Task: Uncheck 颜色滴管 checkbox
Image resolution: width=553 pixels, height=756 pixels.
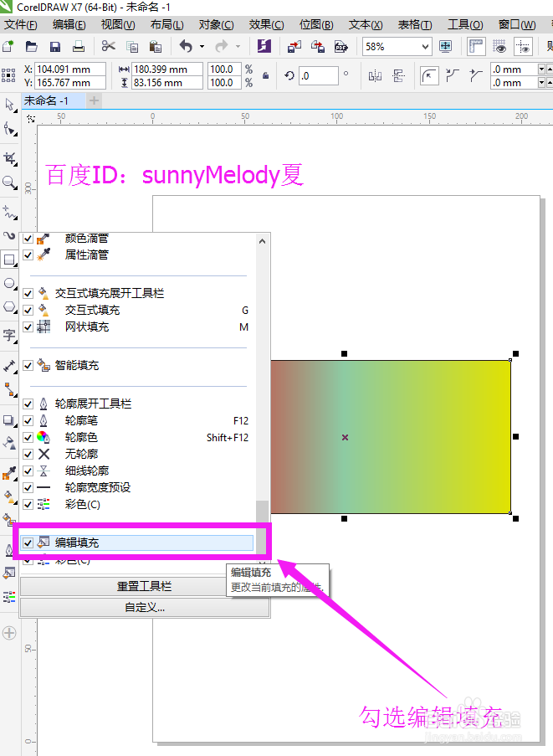Action: 28,238
